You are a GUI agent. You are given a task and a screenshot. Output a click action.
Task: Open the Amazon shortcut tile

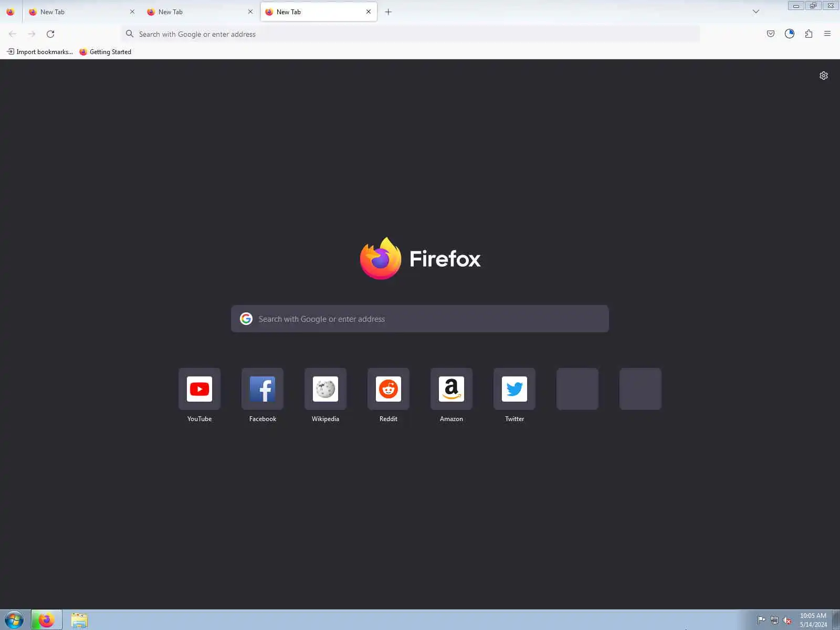coord(451,389)
